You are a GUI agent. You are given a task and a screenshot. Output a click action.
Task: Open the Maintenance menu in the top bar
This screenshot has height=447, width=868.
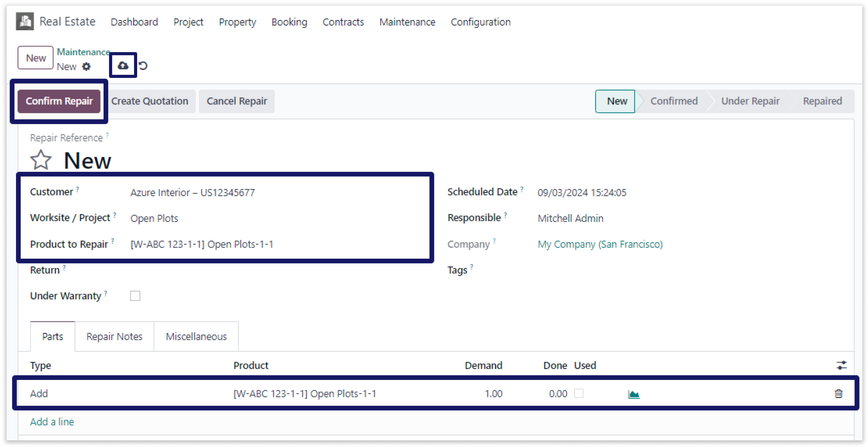407,22
